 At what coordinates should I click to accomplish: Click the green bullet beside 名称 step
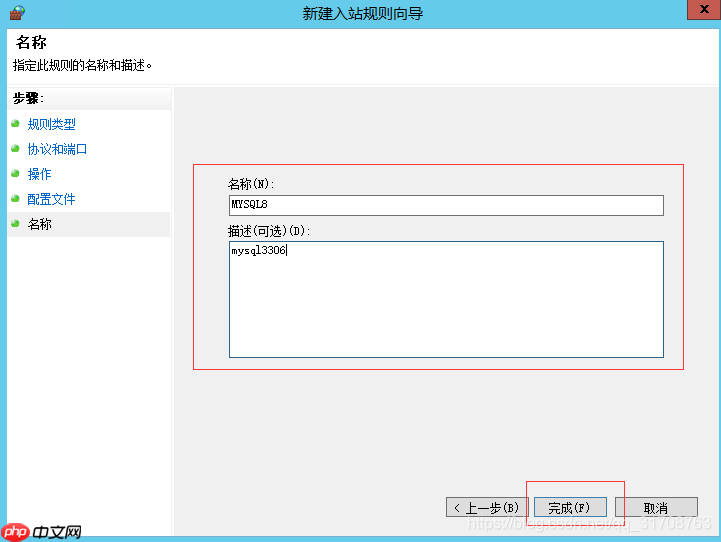coord(15,223)
